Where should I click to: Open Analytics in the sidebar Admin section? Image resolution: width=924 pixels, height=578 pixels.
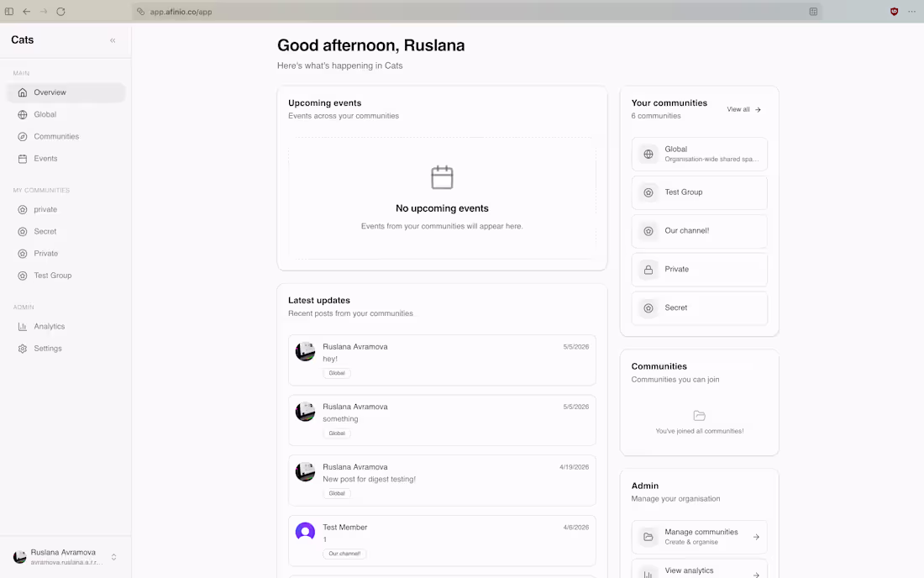66,327
